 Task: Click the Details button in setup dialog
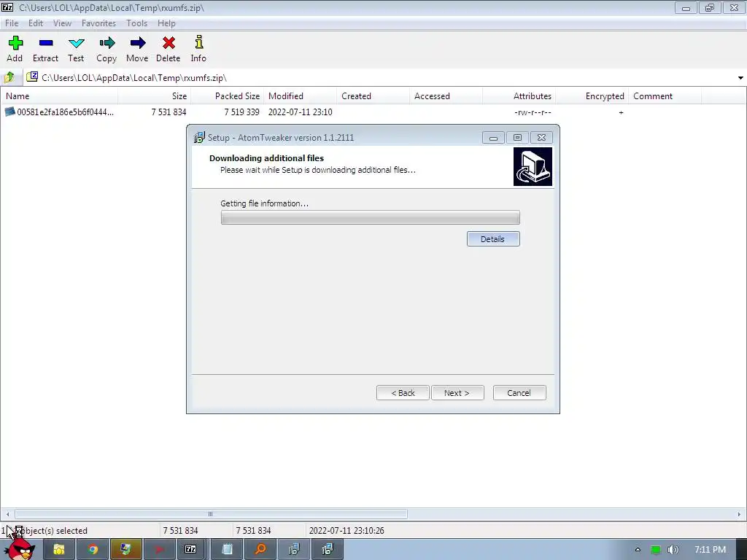click(493, 239)
